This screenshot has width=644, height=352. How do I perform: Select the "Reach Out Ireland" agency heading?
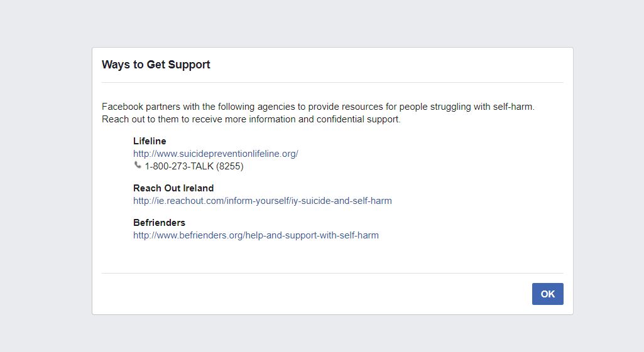(x=173, y=188)
